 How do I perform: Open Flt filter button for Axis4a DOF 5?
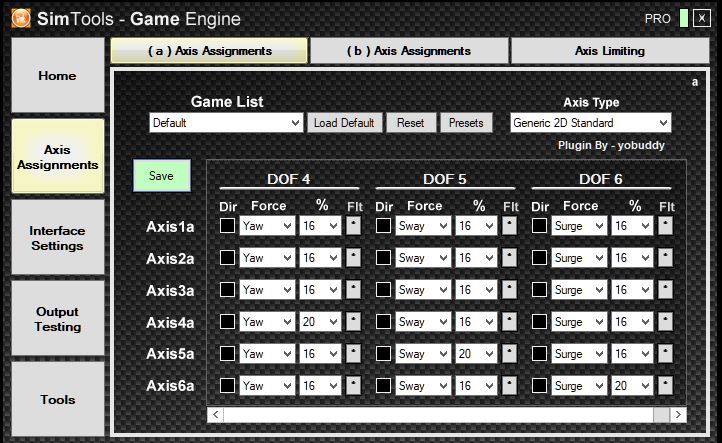509,321
